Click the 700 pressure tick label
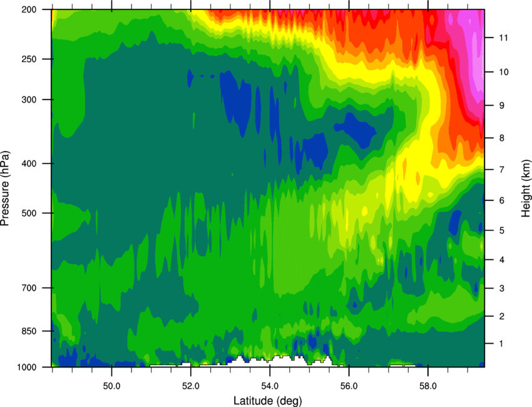 click(x=29, y=288)
